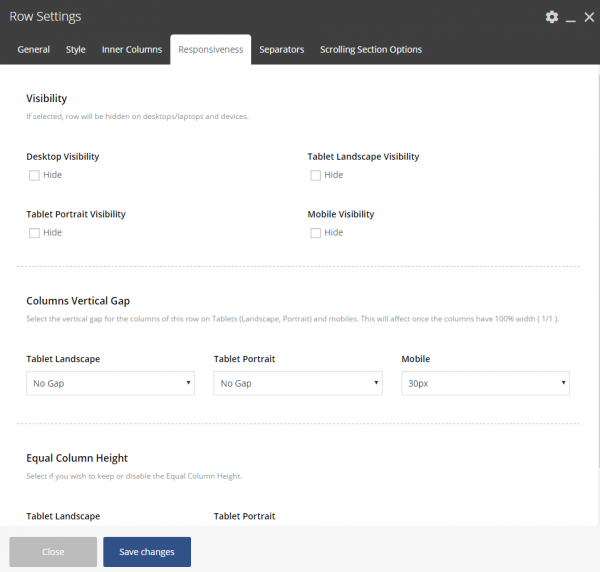Image resolution: width=600 pixels, height=572 pixels.
Task: Switch to the Separators tab
Action: pyautogui.click(x=281, y=50)
